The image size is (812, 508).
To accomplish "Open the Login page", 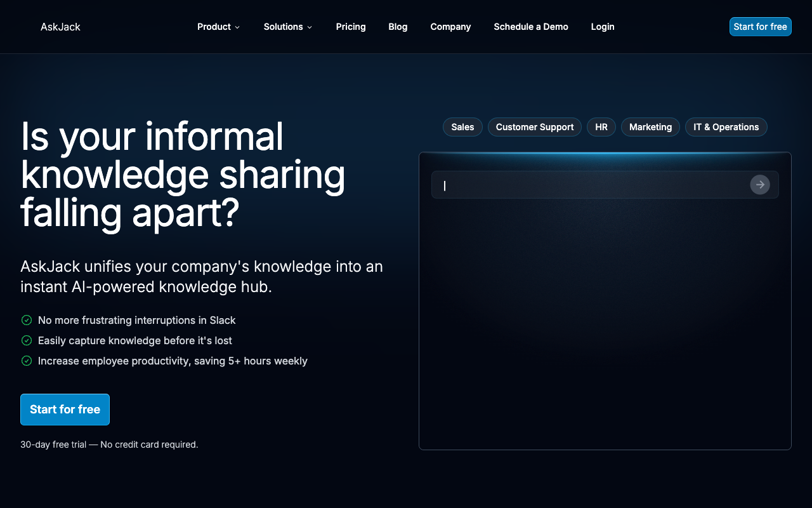I will [x=603, y=27].
